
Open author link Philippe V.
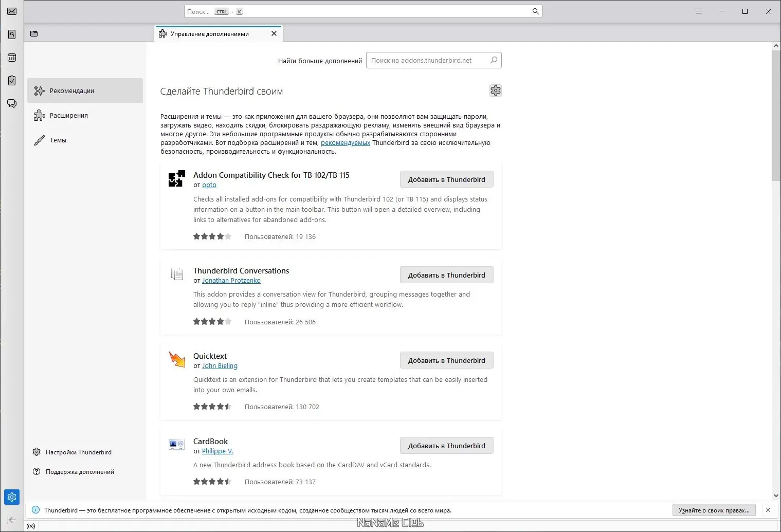tap(217, 451)
